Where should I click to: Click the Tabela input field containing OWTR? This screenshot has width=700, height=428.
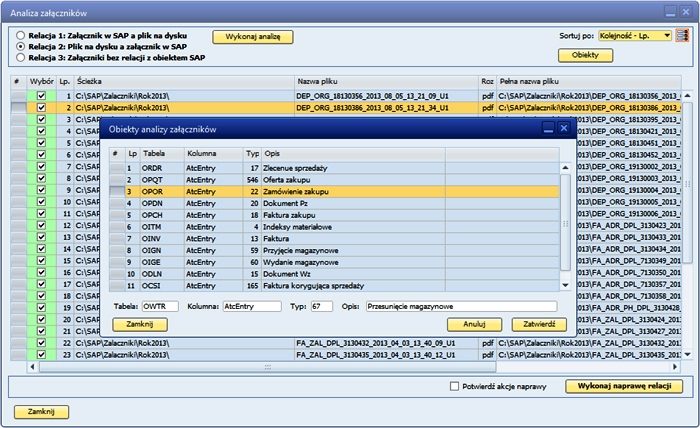[160, 307]
